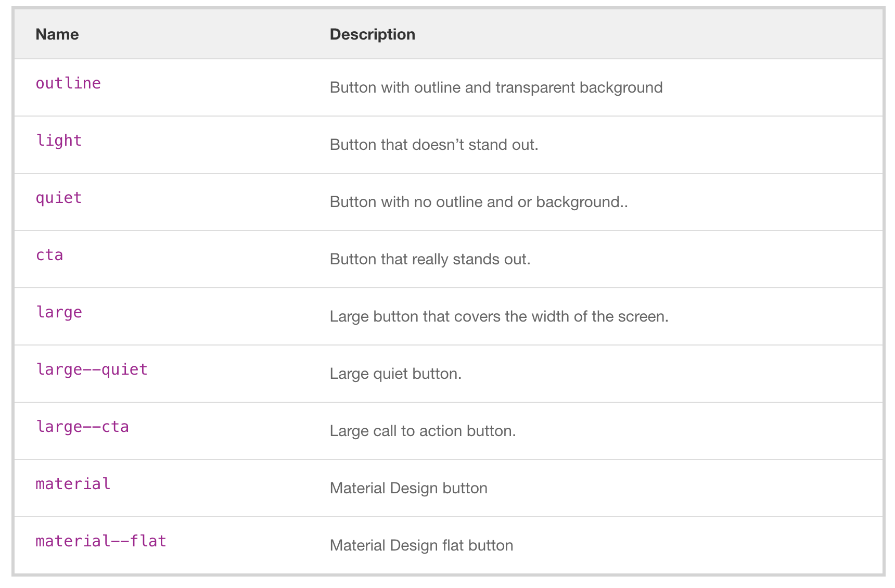Select the large--cta modifier name
The height and width of the screenshot is (588, 895).
point(82,427)
